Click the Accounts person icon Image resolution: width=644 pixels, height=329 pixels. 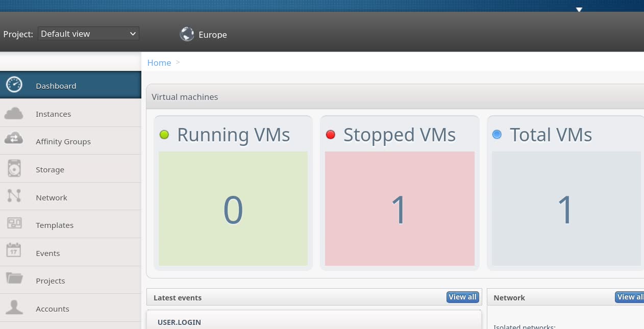[x=14, y=307]
